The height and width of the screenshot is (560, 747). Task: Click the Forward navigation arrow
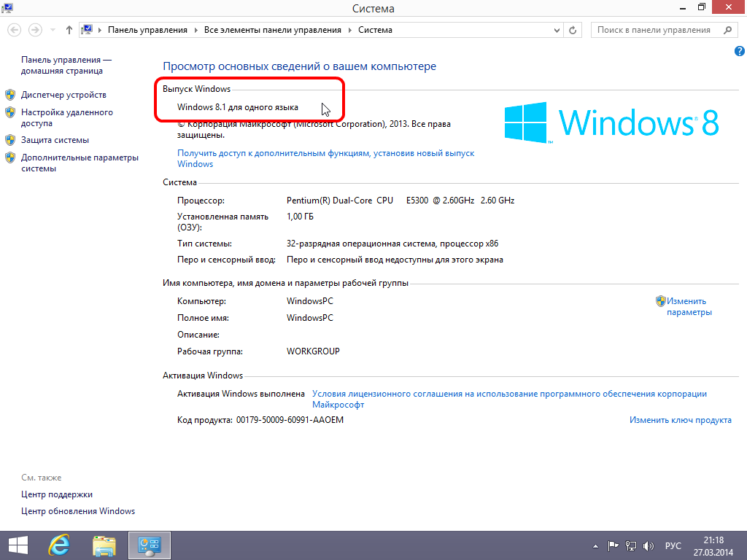[x=35, y=30]
